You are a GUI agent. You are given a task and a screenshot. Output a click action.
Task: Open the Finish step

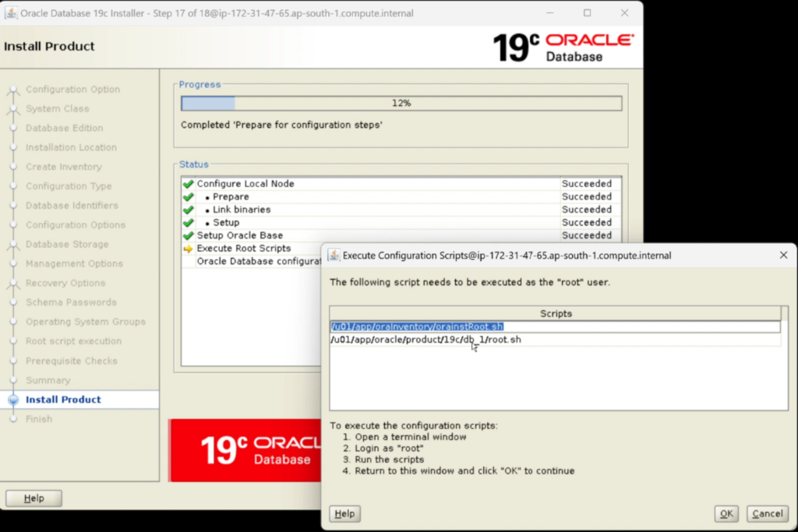tap(39, 419)
